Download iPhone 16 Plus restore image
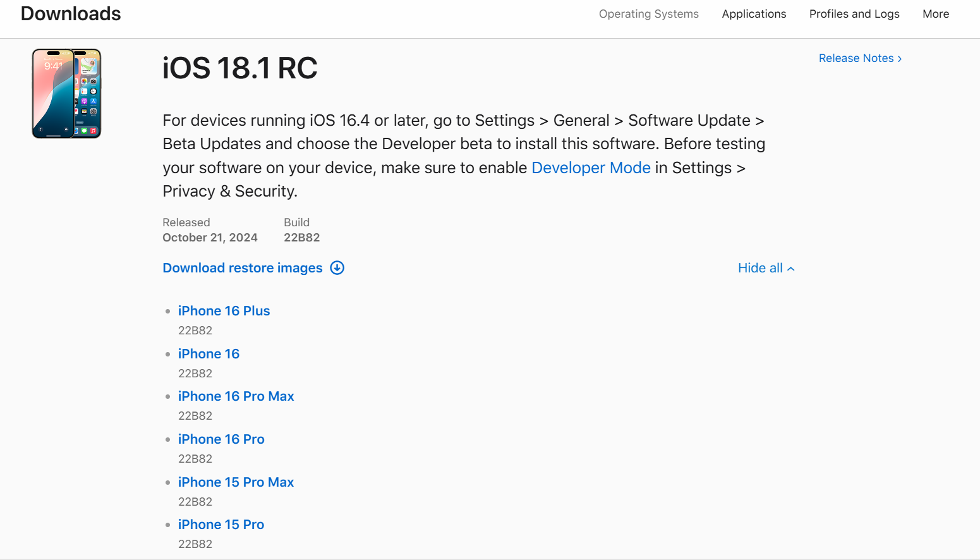Viewport: 980px width, 560px height. [224, 311]
